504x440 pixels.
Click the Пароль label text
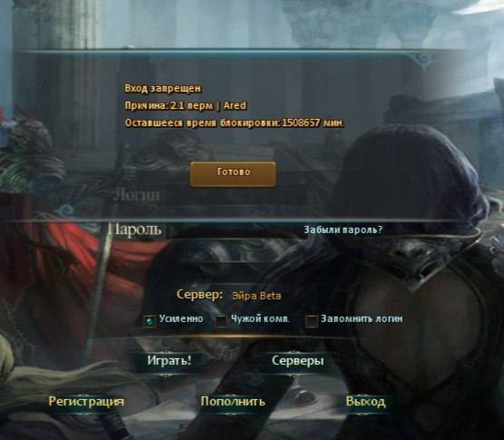point(135,230)
